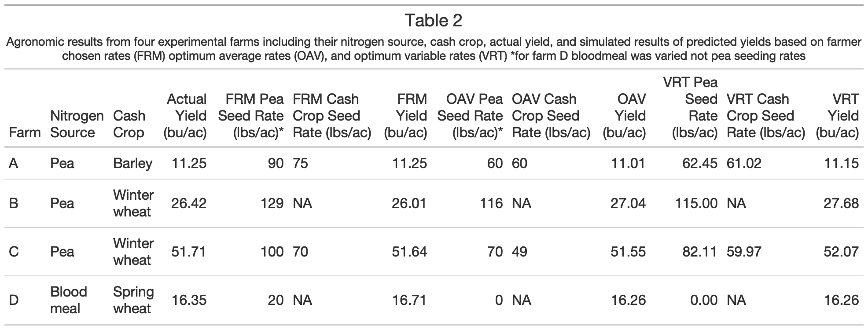Select the Farm column header
Screen dimensions: 868x330
25,132
